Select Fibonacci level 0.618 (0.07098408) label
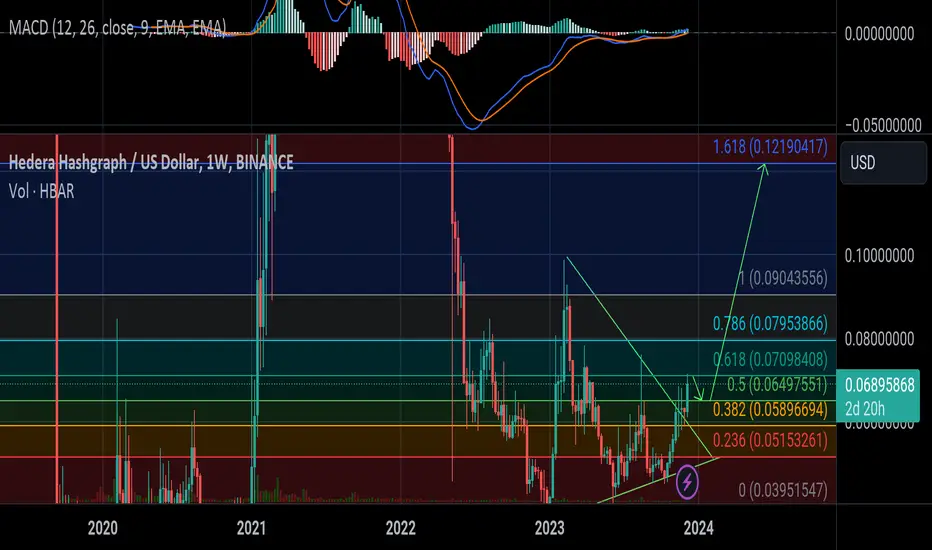The image size is (932, 550). (x=770, y=359)
